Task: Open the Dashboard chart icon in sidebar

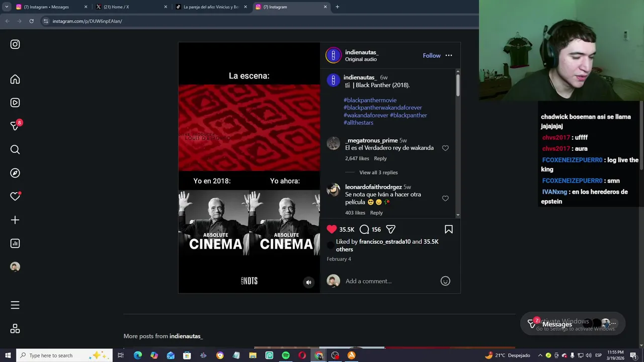Action: (x=15, y=243)
